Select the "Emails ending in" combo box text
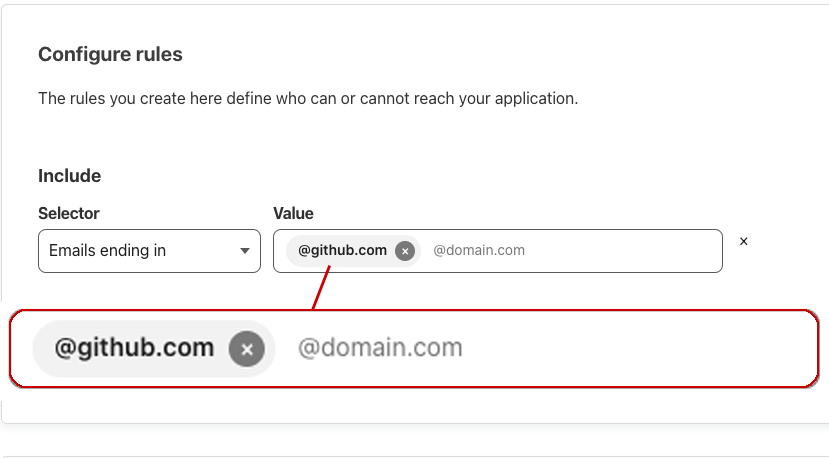Viewport: 829px width, 458px height. point(107,251)
